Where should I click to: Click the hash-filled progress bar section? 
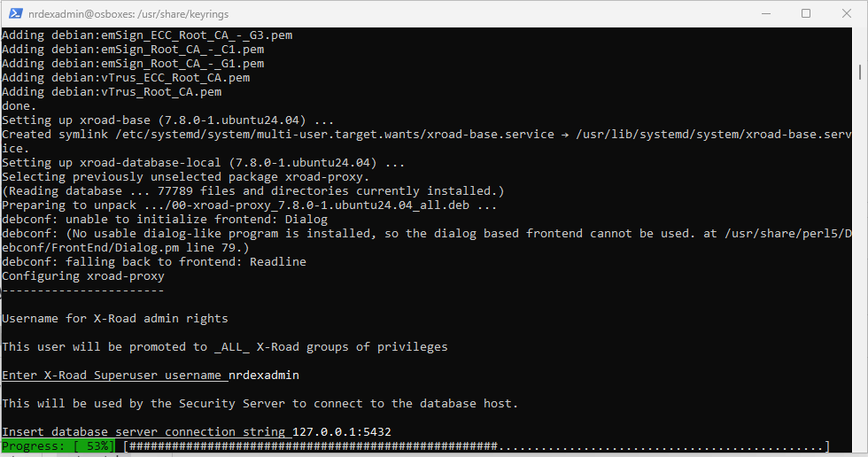pos(312,446)
